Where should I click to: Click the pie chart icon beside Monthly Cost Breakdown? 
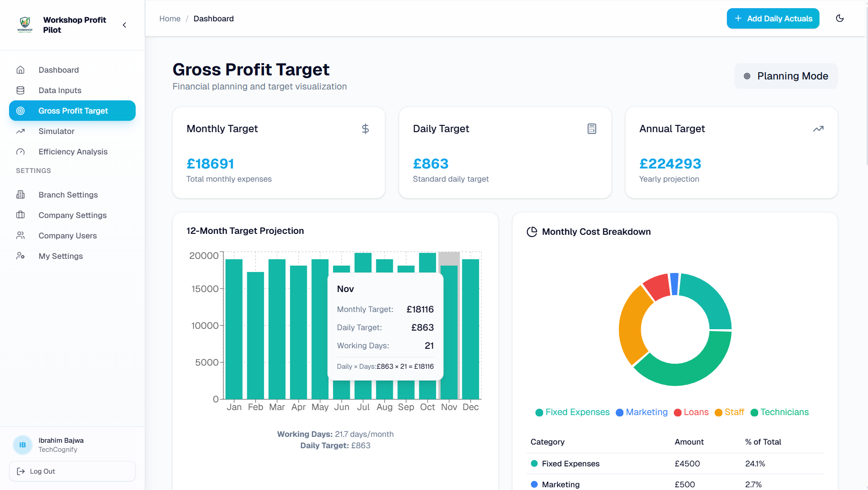tap(532, 232)
